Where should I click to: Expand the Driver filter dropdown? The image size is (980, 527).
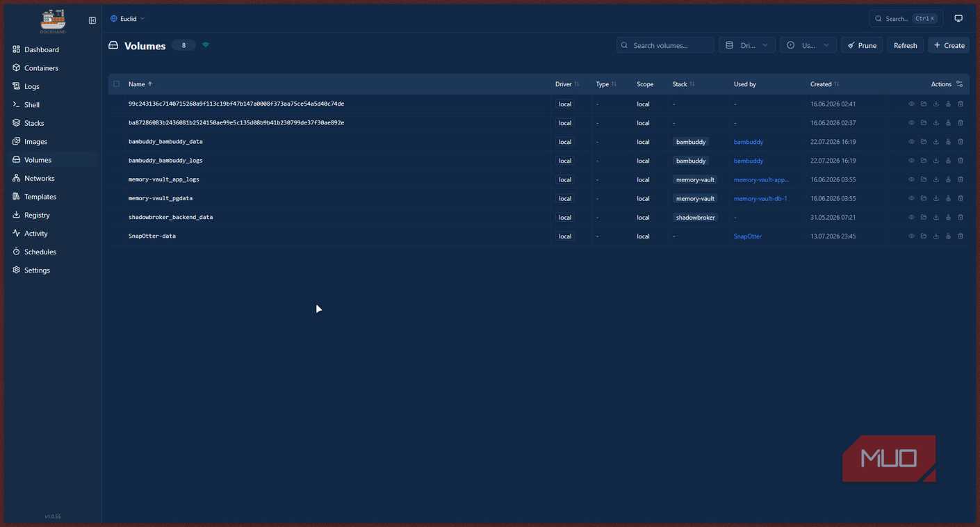[747, 45]
